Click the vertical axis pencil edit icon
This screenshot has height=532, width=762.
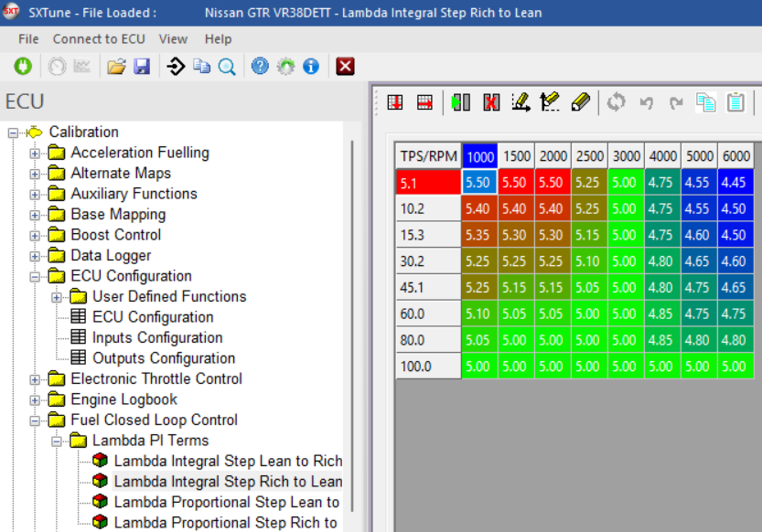[x=550, y=102]
